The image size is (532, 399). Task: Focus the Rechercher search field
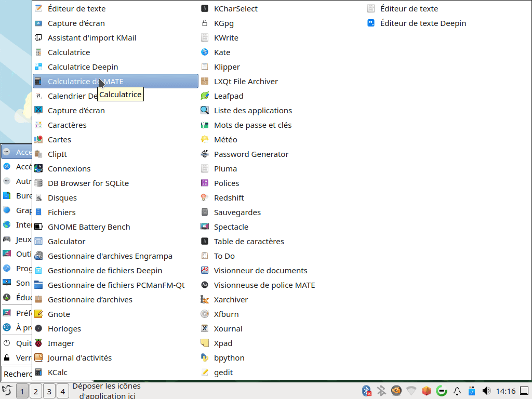pyautogui.click(x=17, y=374)
